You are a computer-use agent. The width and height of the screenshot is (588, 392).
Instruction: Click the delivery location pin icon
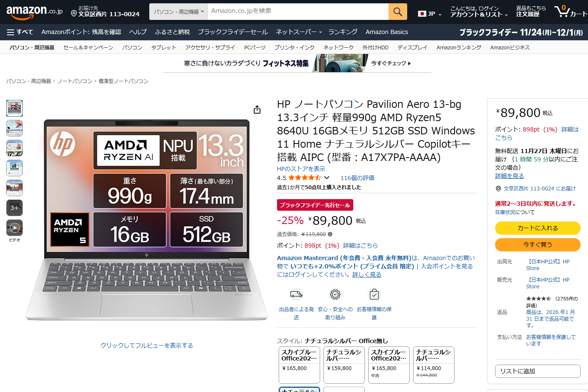(x=74, y=14)
